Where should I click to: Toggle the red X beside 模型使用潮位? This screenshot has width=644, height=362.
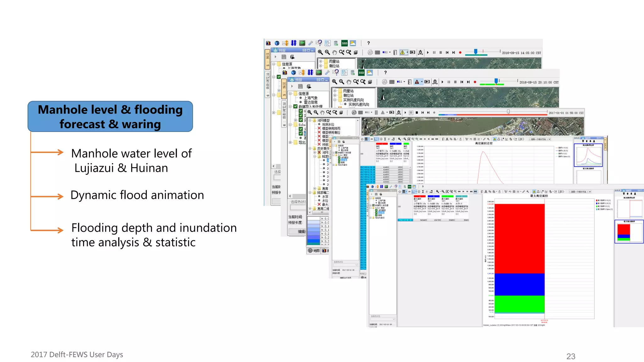point(319,133)
